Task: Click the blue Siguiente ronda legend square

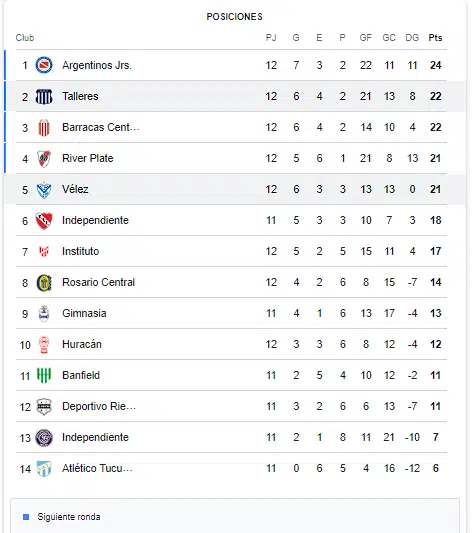Action: tap(26, 517)
